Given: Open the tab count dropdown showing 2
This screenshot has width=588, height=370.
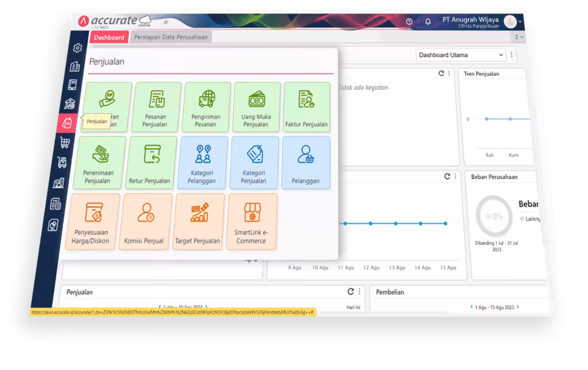Looking at the screenshot, I should (x=519, y=37).
